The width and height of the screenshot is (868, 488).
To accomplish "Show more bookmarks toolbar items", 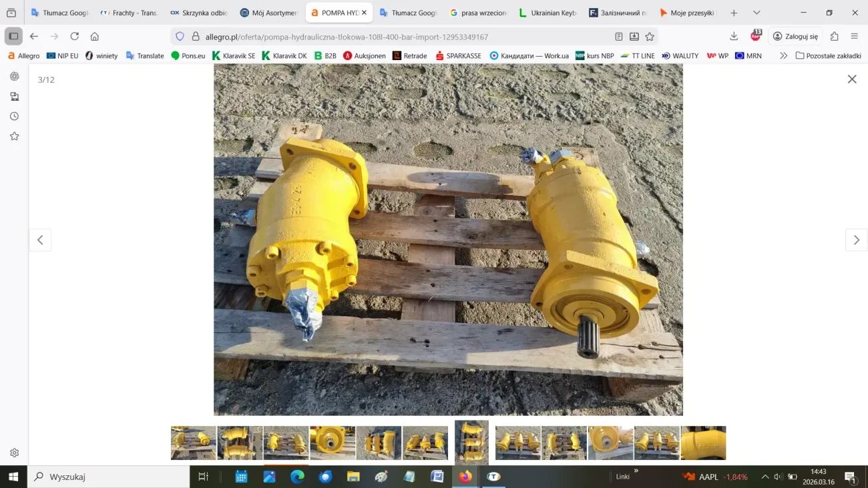I will [783, 56].
